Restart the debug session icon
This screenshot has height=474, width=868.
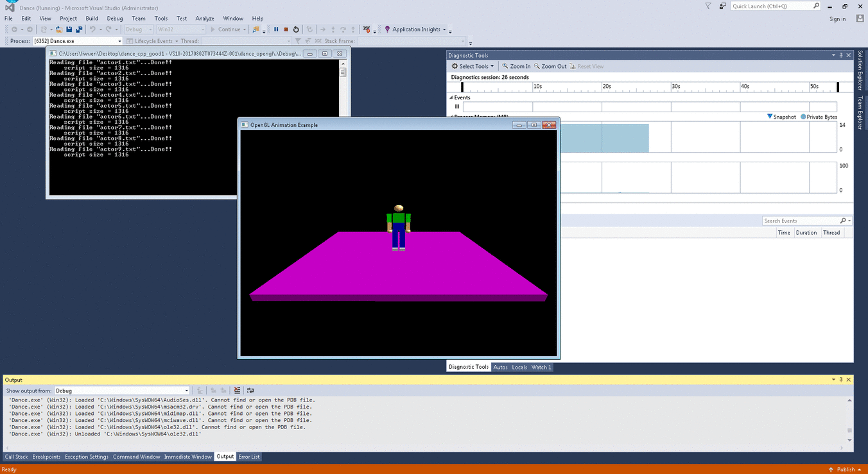296,30
